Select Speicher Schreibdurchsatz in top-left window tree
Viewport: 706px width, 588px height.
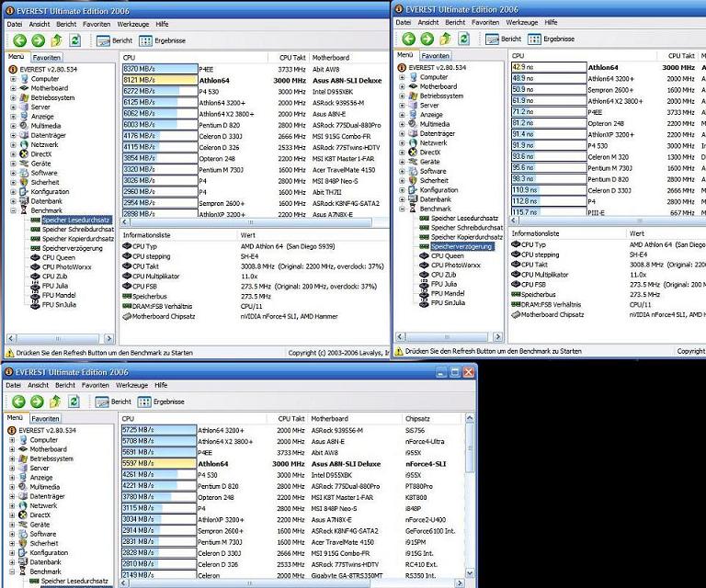78,230
